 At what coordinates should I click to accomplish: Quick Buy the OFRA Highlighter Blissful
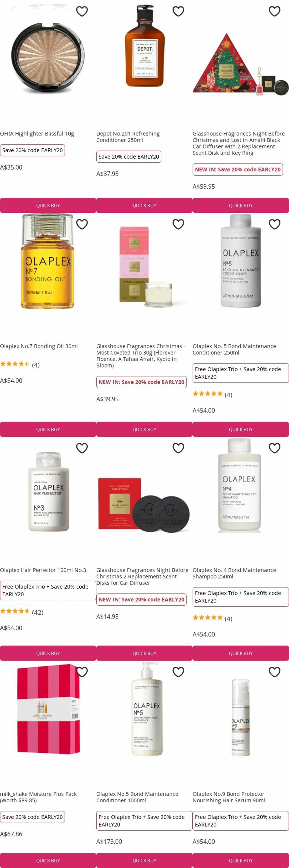(x=48, y=205)
